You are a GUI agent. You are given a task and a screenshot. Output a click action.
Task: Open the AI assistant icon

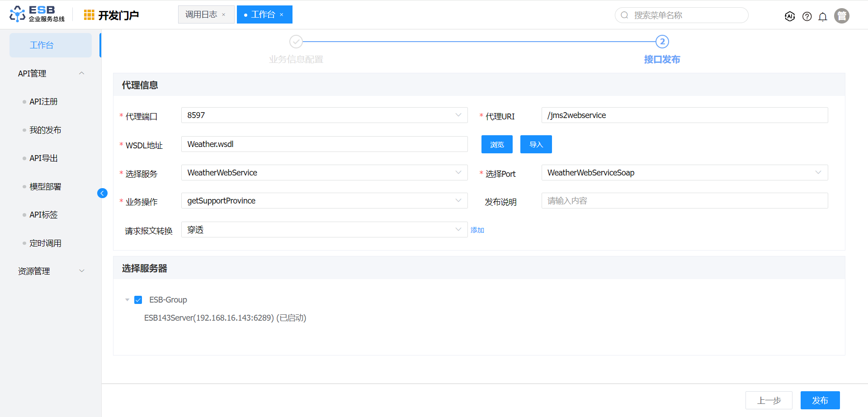pyautogui.click(x=790, y=16)
